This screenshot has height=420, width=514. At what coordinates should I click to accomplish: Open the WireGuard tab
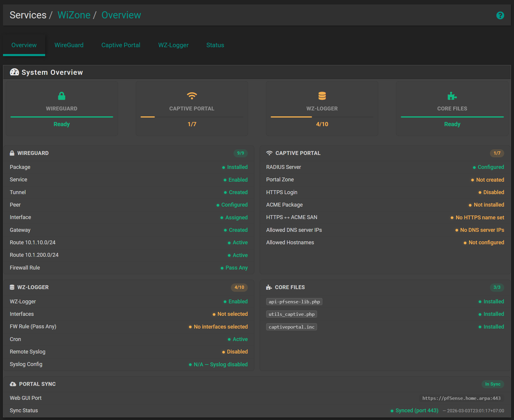(x=69, y=45)
